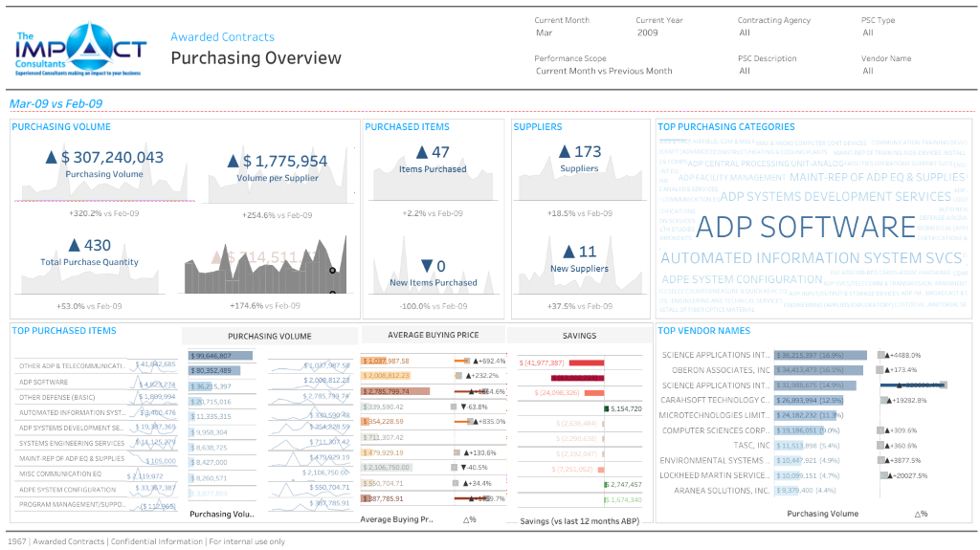Select ADP SYSTEMS DEVELOPMENT SERVICES in word cloud

click(835, 197)
